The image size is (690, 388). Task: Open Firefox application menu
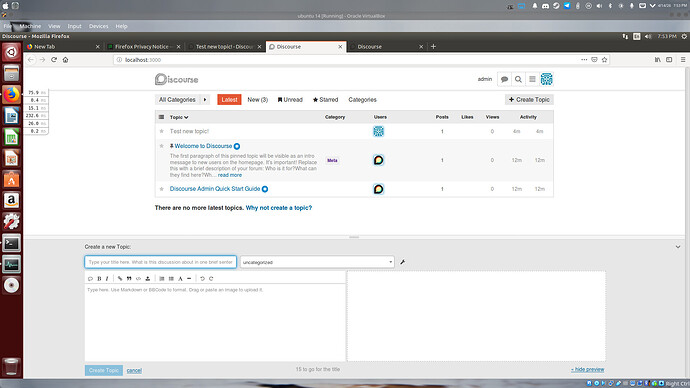tap(683, 60)
